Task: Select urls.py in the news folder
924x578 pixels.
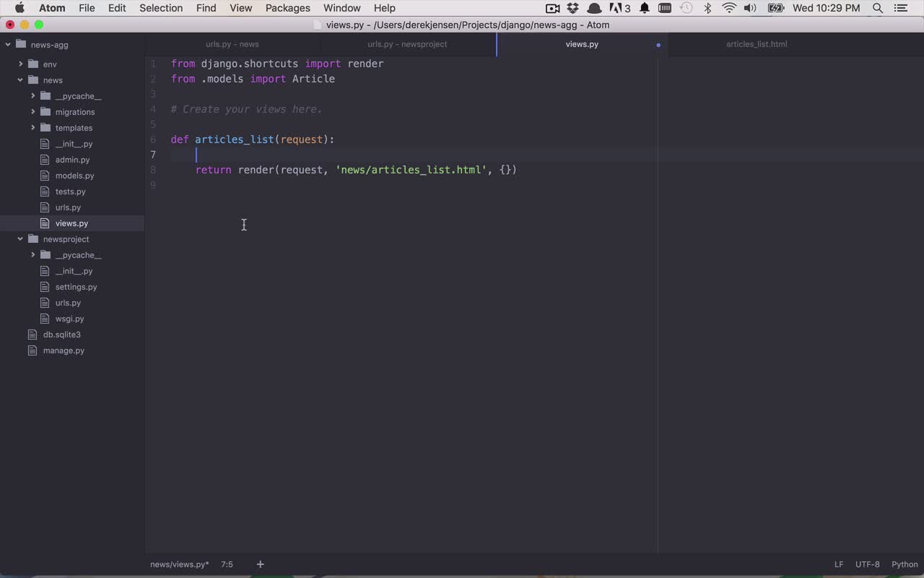Action: click(68, 207)
